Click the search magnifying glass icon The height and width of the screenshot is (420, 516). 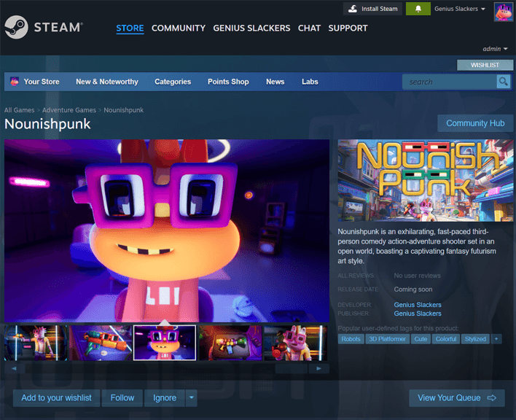pyautogui.click(x=503, y=82)
